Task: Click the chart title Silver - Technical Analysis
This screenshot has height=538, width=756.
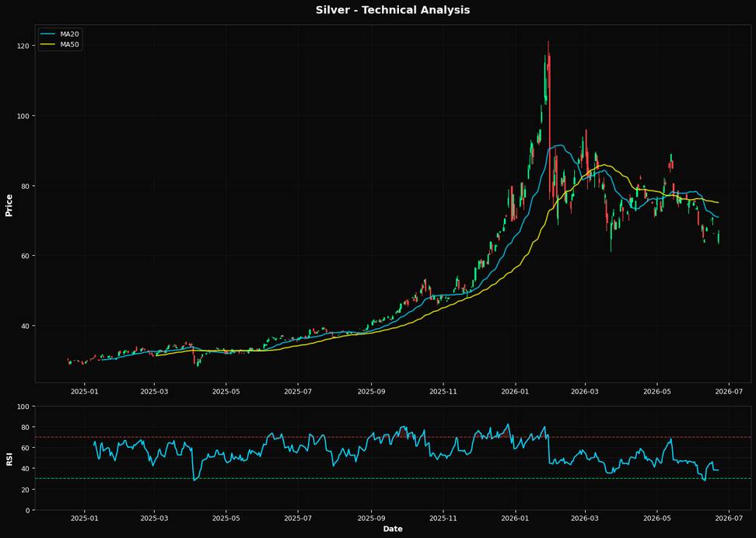Action: pos(393,10)
